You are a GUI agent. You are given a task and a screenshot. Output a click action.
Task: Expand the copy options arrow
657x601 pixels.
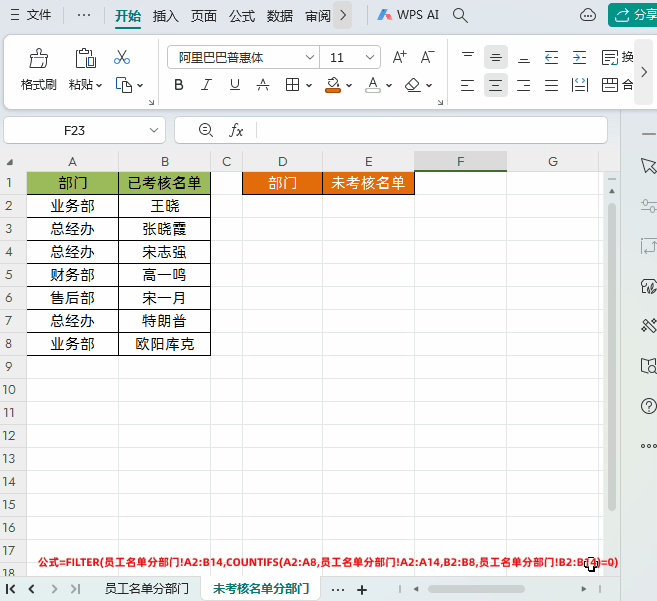140,85
